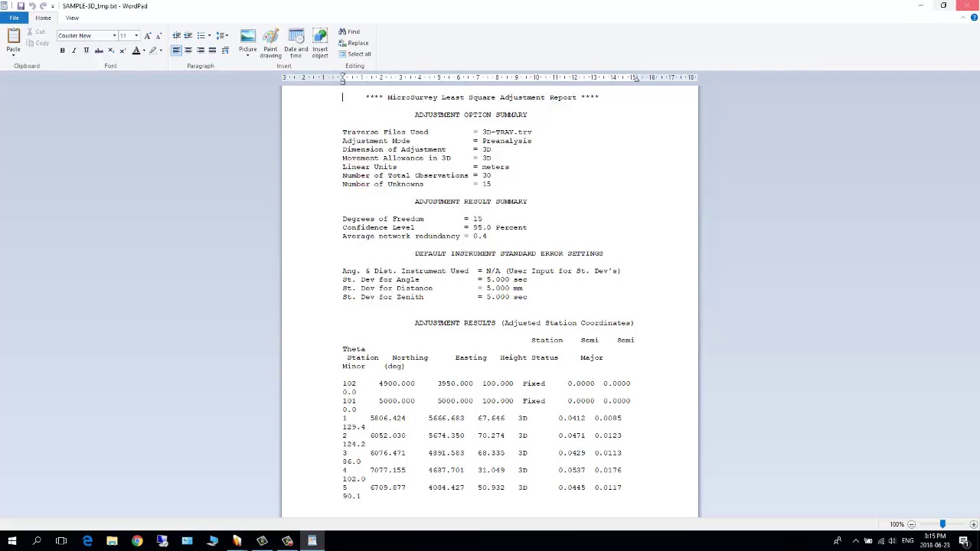Screen dimensions: 980x551
Task: Apply the red text color A button
Action: (136, 51)
